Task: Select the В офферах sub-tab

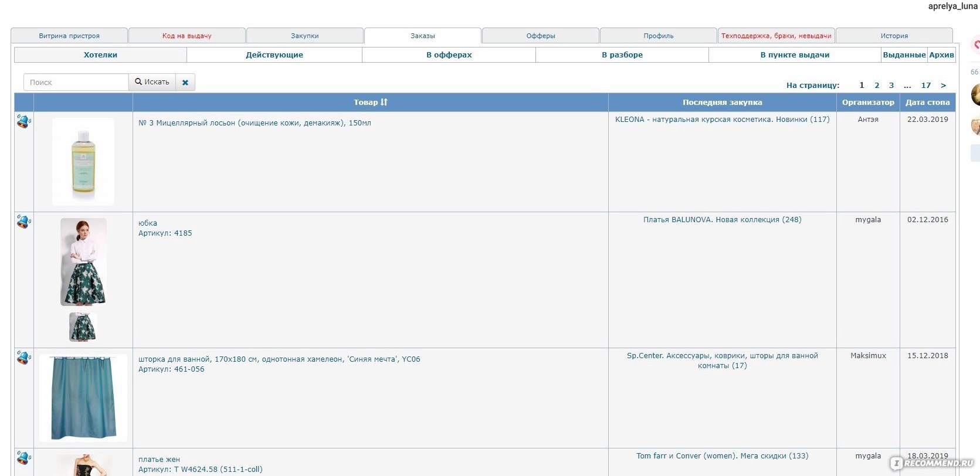Action: click(x=449, y=55)
